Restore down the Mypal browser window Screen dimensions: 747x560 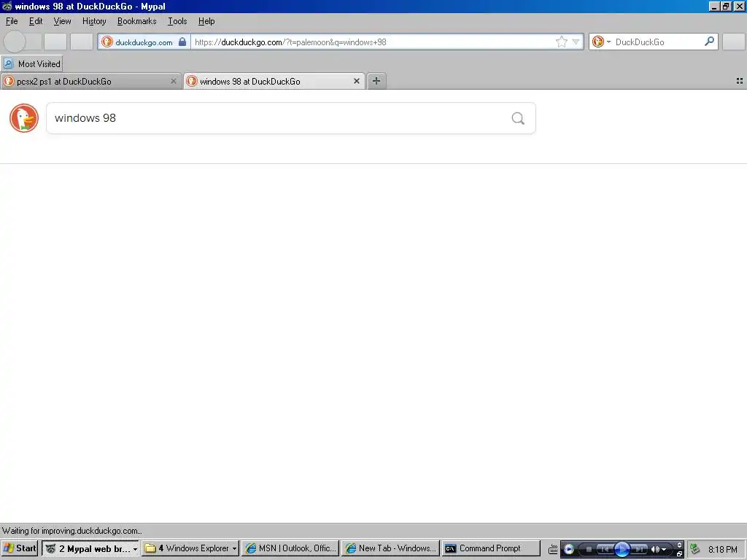point(726,7)
